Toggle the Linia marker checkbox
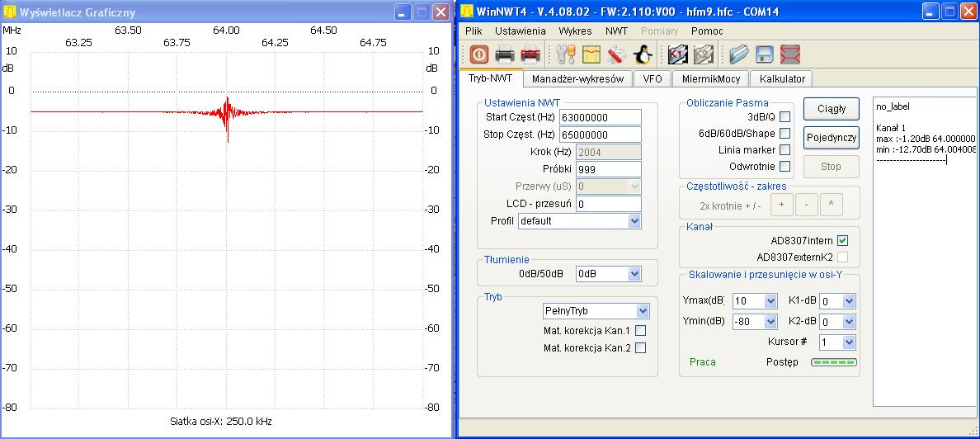 pyautogui.click(x=784, y=149)
